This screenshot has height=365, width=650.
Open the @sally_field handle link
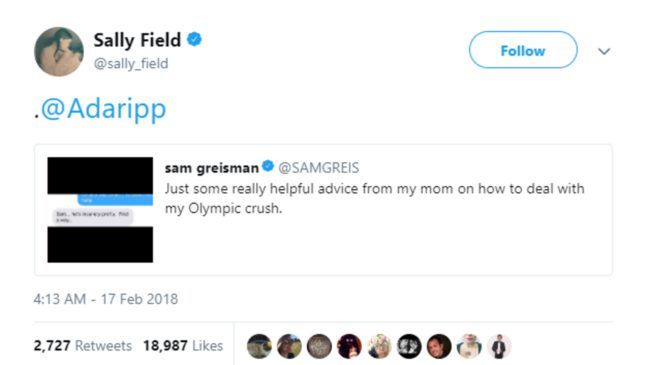pos(131,64)
